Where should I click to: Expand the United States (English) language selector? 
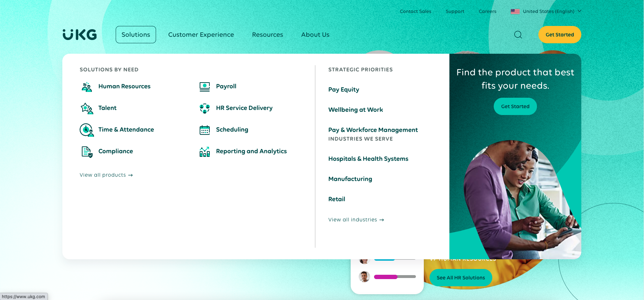(546, 12)
